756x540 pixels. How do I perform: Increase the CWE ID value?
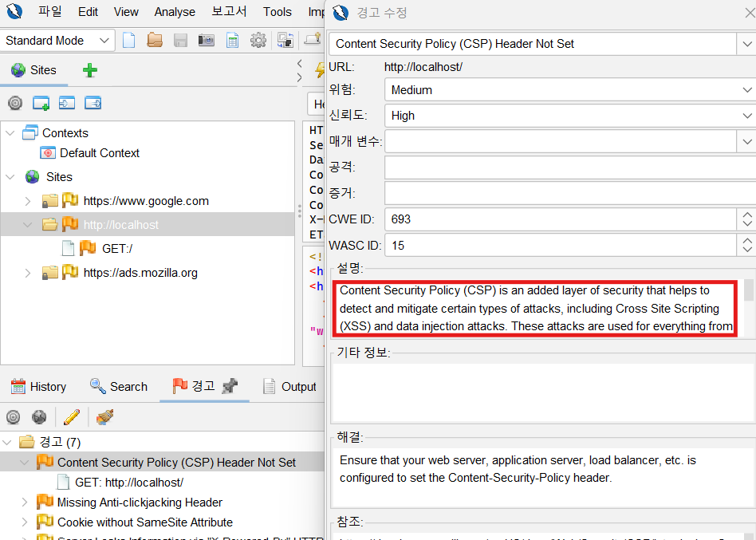click(747, 214)
